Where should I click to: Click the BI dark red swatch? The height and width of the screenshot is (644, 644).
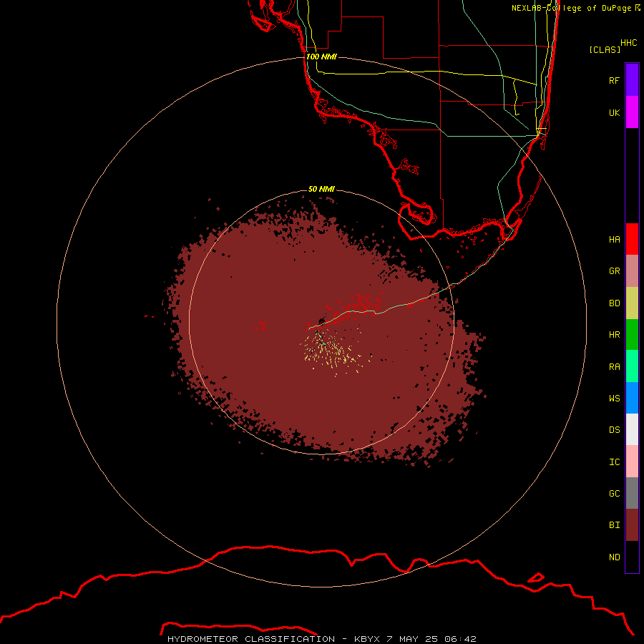(632, 525)
